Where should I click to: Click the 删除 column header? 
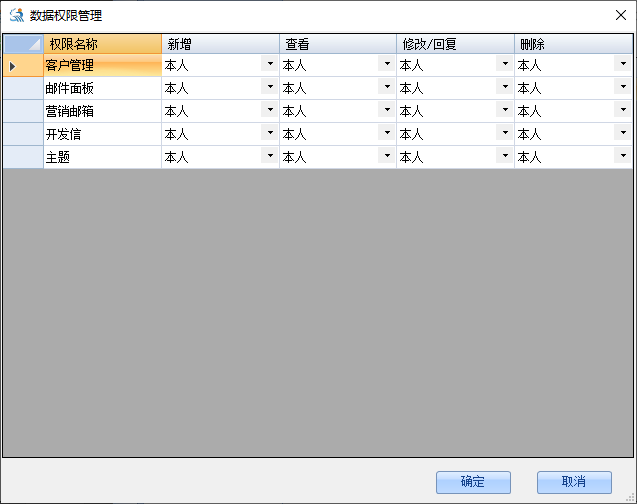[573, 44]
